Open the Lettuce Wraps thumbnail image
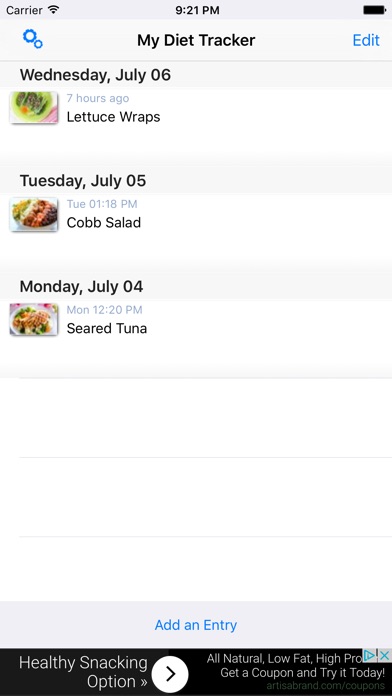The height and width of the screenshot is (696, 392). click(x=34, y=107)
